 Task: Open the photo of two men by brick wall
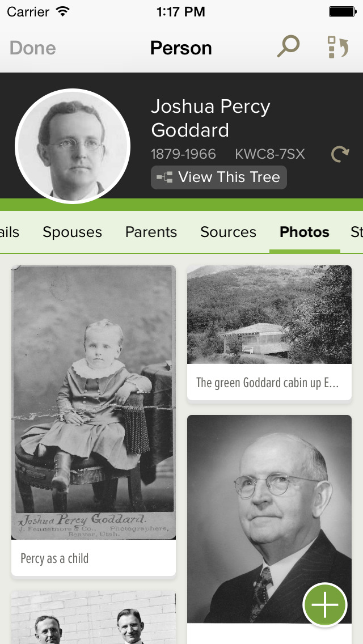pos(94,617)
